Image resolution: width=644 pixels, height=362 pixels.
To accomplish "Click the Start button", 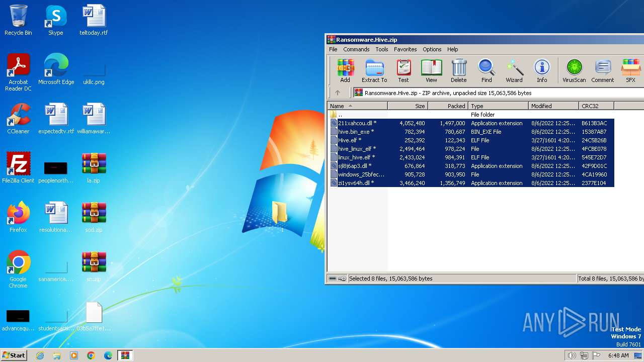I will (x=14, y=355).
